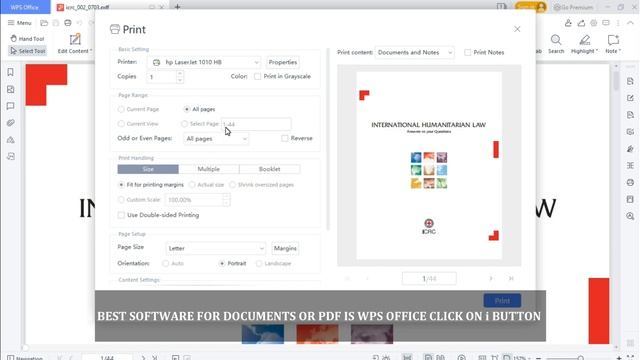Click the cloud upload icon in ribbon

pos(581,23)
